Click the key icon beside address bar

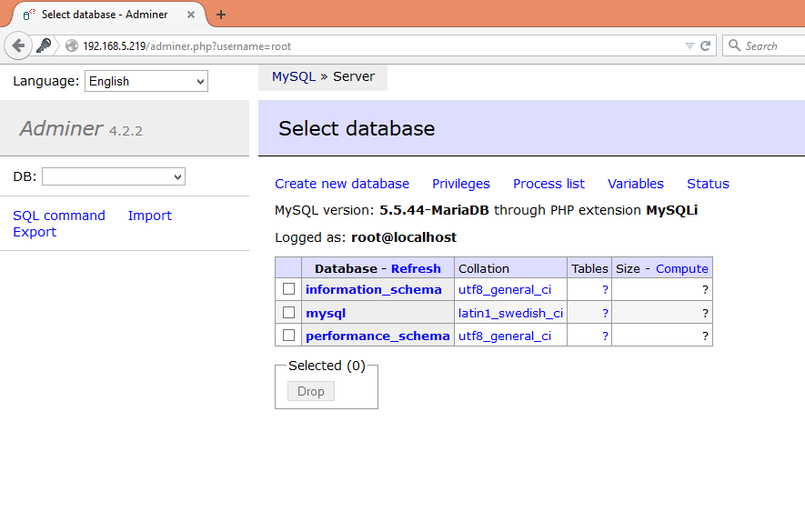tap(45, 45)
